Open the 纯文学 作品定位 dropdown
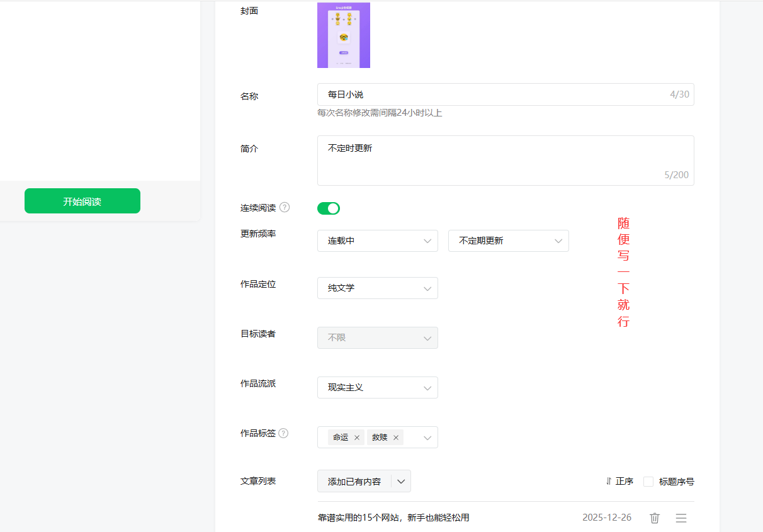Screen dimensions: 763x532 377,288
